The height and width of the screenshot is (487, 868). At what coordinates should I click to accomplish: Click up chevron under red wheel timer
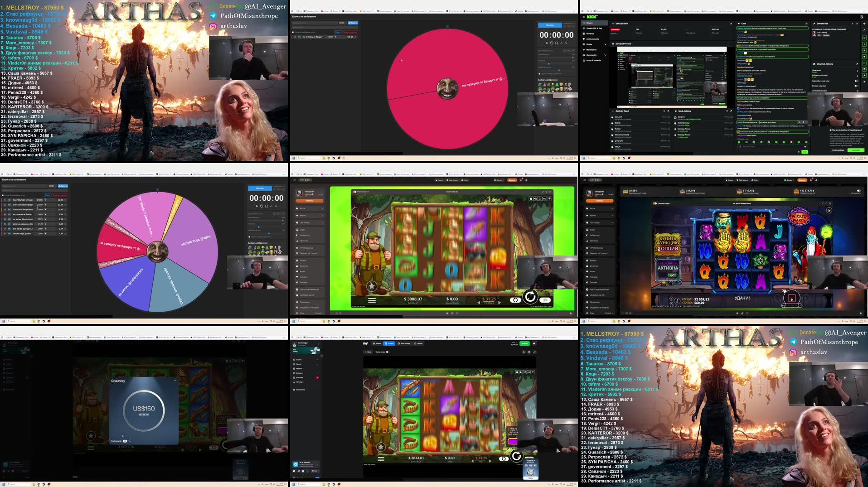562,43
